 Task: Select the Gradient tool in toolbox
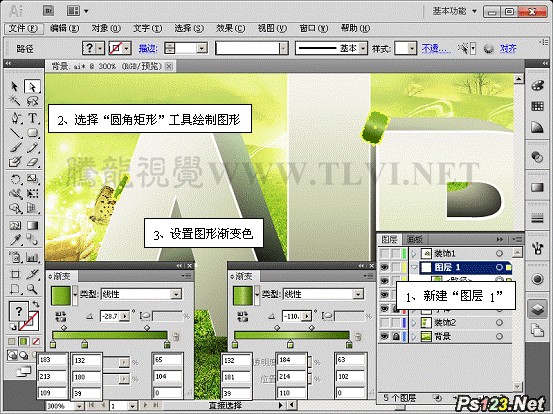point(32,225)
